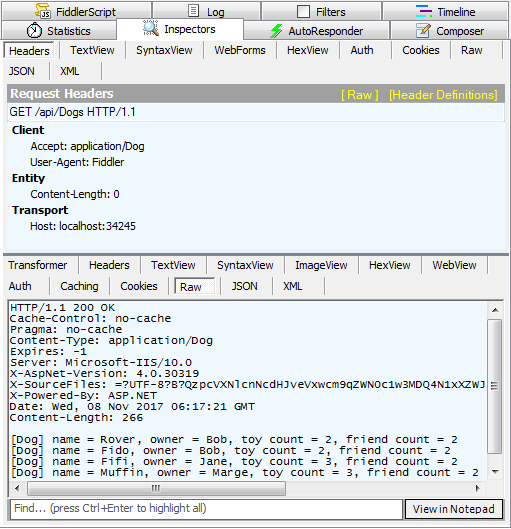Select the request SyntaxView tab
511x529 pixels.
click(164, 50)
